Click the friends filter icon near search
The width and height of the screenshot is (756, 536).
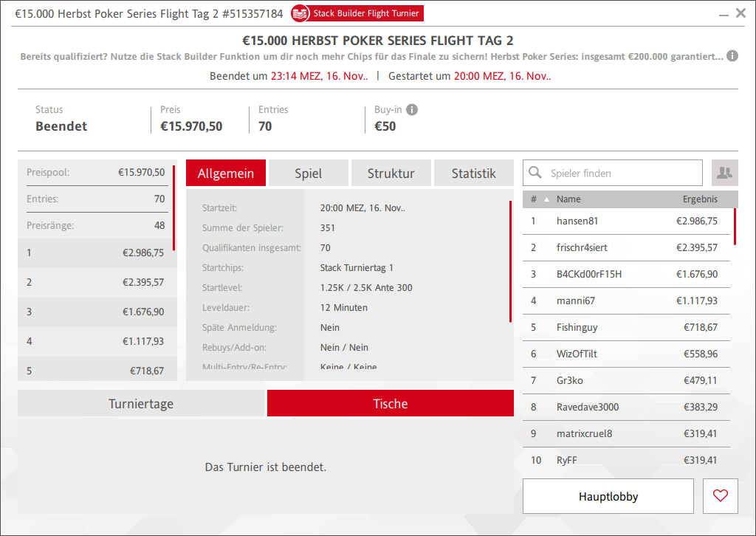tap(724, 173)
